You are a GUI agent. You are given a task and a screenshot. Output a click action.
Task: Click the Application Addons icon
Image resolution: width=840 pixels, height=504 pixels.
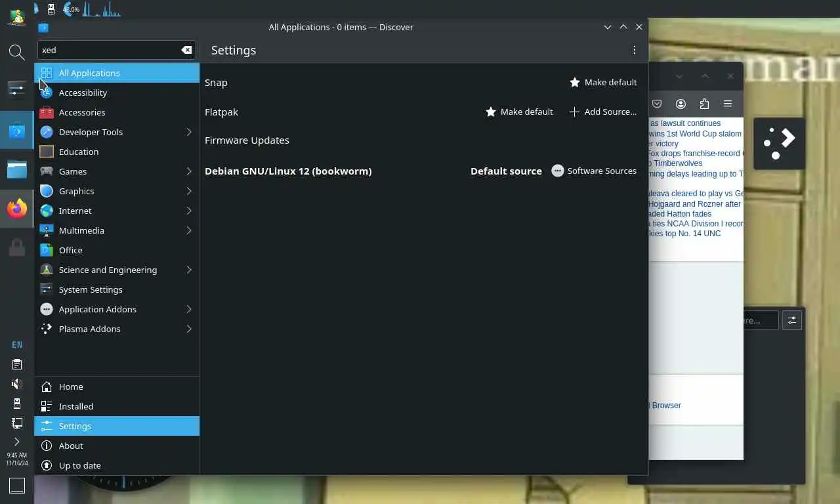click(47, 309)
